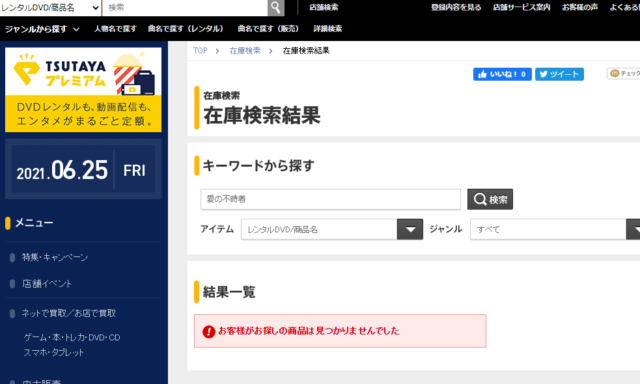This screenshot has width=640, height=384.
Task: Open スマホ・タブレット link in side menu
Action: 53,352
